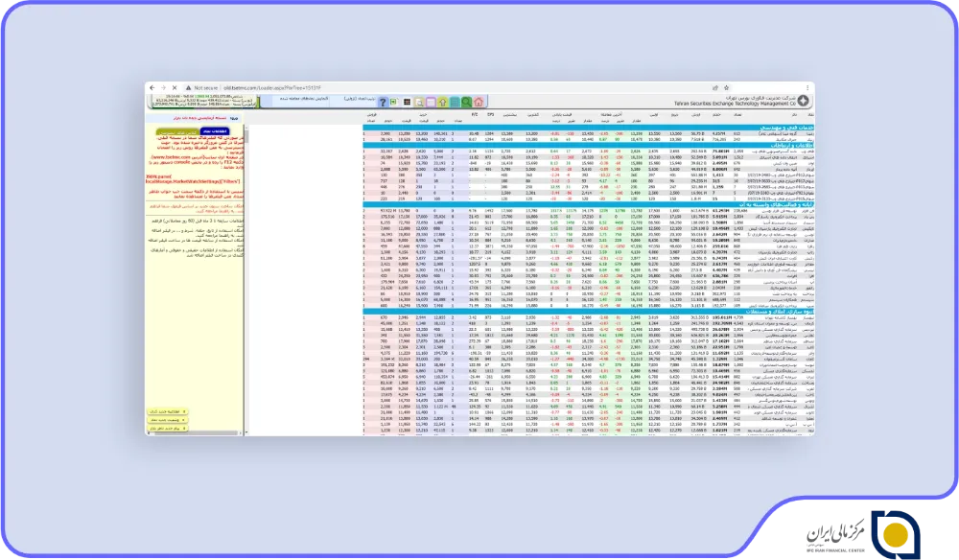Click the browser back arrow
Image resolution: width=959 pixels, height=560 pixels.
tap(152, 88)
